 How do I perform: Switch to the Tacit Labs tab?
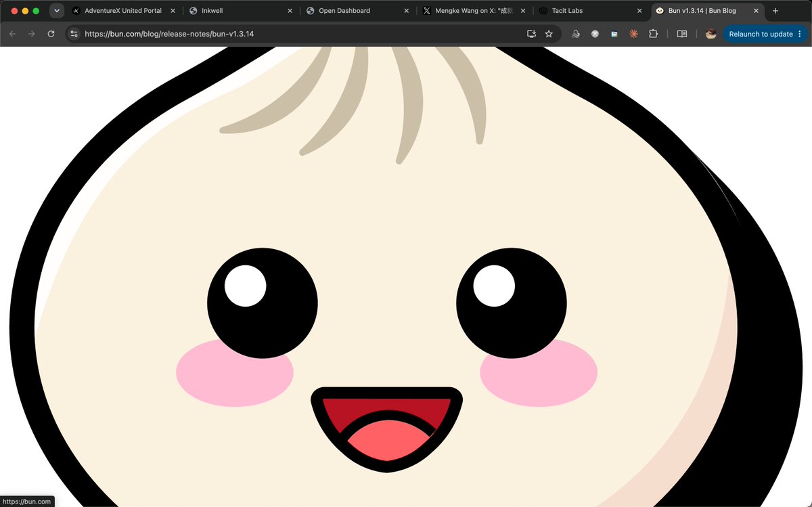[591, 11]
